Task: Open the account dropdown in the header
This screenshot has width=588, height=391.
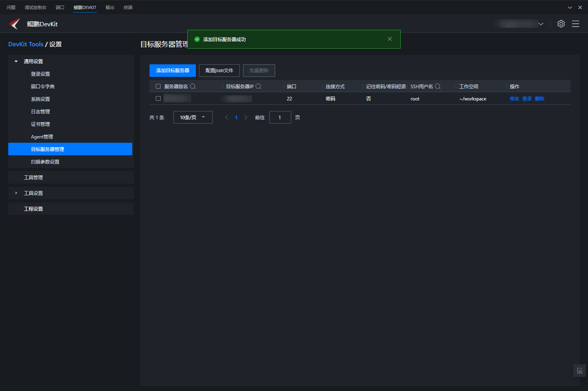Action: click(x=519, y=24)
